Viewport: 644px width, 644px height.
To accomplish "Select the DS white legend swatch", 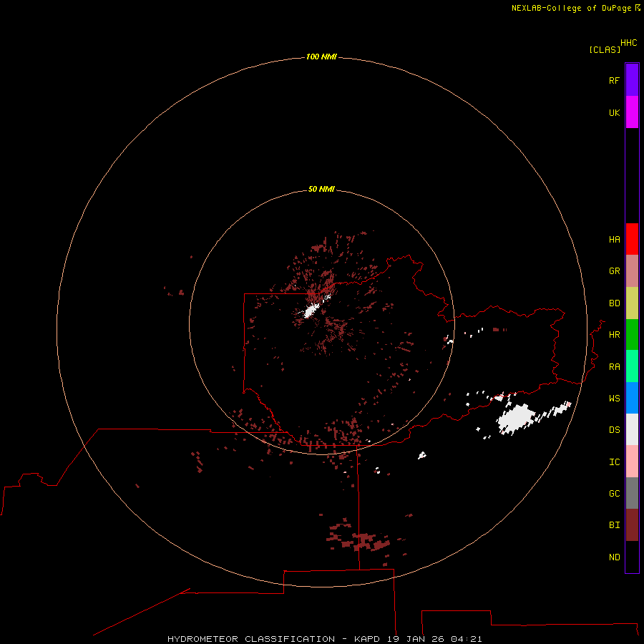I will (632, 429).
